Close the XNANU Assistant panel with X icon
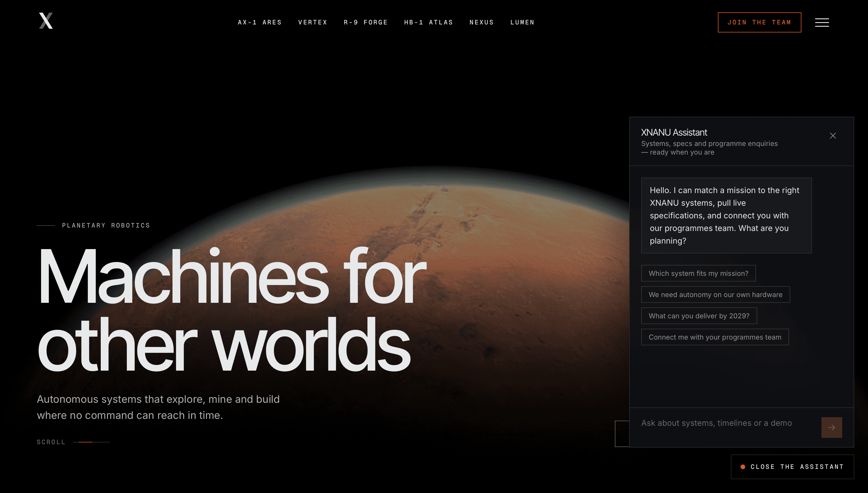Image resolution: width=868 pixels, height=493 pixels. click(x=832, y=136)
